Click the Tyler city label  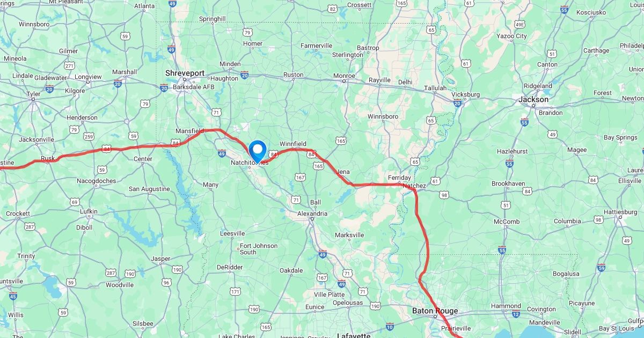click(33, 94)
